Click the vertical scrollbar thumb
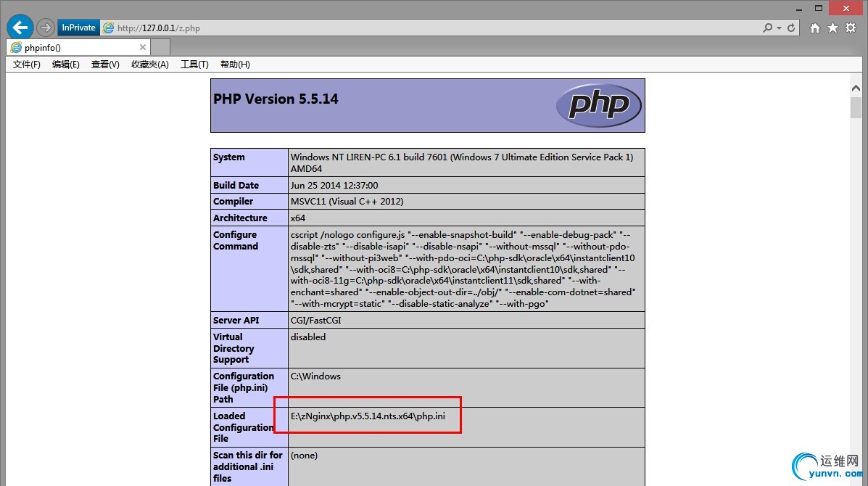868x486 pixels. tap(856, 107)
